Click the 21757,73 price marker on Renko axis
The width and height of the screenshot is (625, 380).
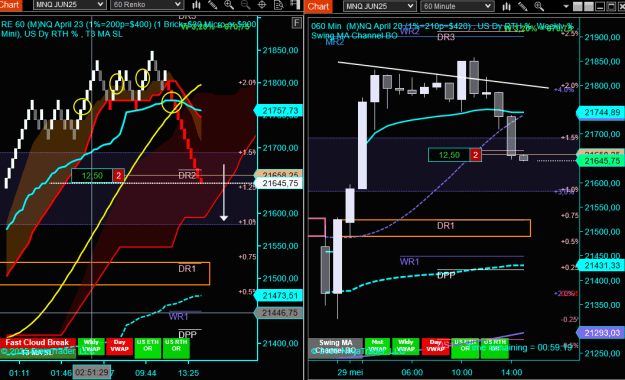coord(279,110)
